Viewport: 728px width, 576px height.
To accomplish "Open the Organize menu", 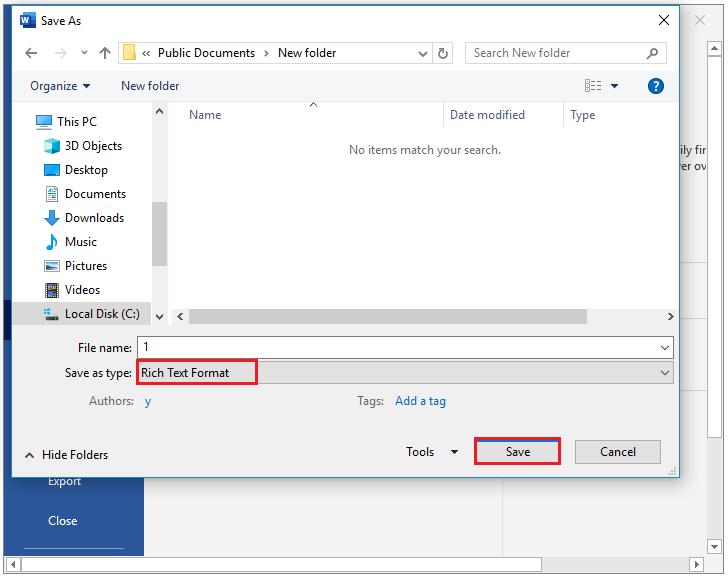I will [60, 86].
